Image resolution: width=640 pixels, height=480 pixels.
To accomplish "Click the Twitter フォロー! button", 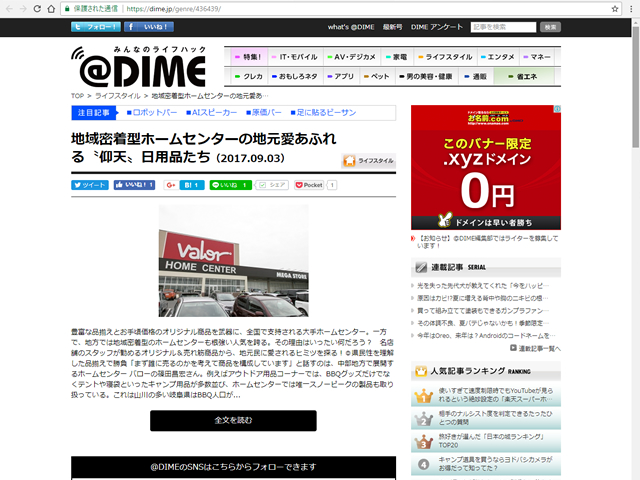I will 94,27.
